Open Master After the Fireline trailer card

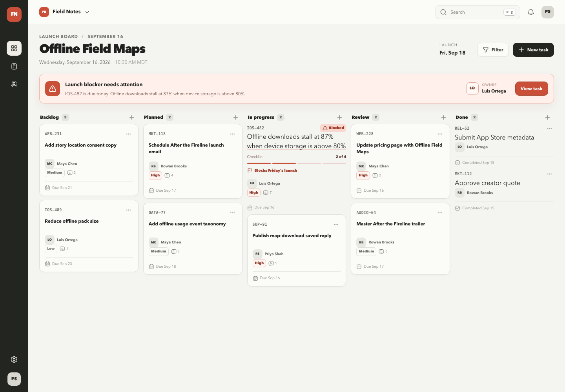coord(401,239)
